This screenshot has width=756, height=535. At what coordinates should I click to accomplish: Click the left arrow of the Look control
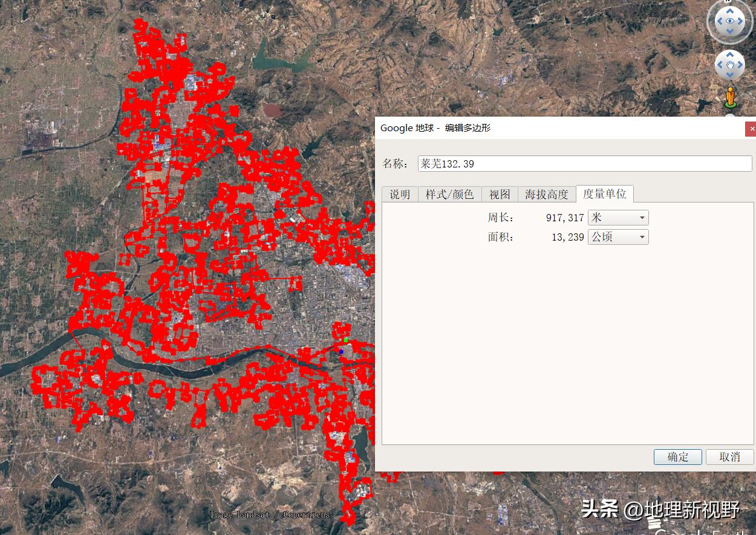[x=720, y=20]
